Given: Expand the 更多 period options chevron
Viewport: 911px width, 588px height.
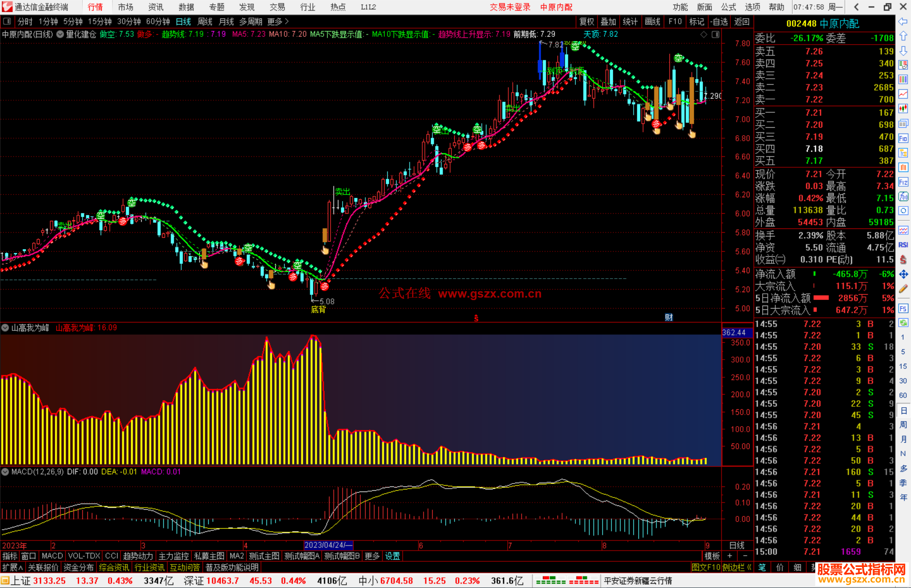Looking at the screenshot, I should tap(287, 21).
